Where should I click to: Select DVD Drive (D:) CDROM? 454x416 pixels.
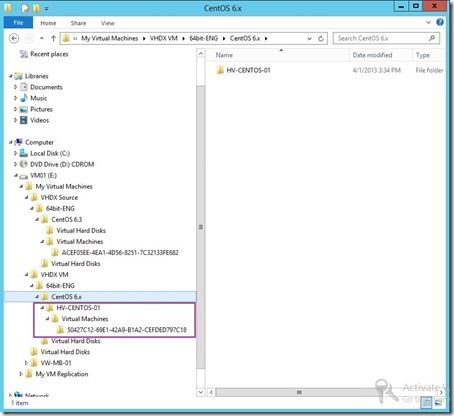click(x=62, y=164)
